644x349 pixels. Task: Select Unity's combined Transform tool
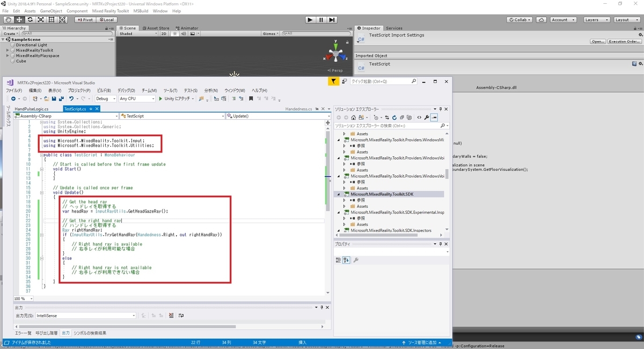[62, 20]
